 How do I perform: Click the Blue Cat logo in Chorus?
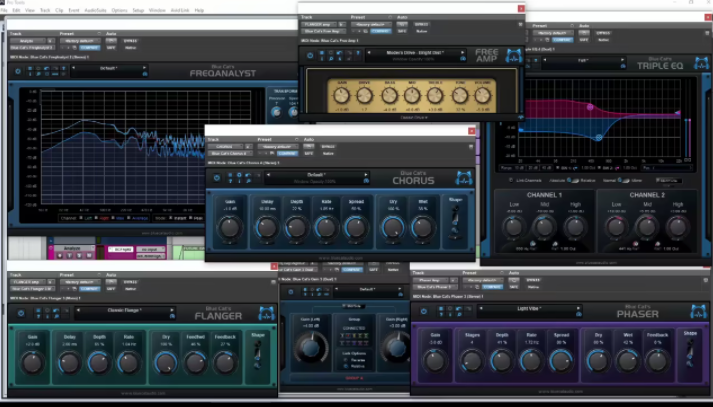(x=463, y=178)
